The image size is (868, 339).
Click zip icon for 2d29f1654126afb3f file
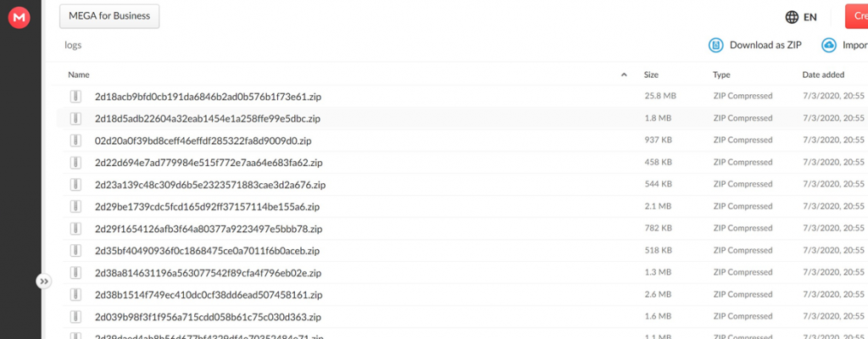(75, 229)
